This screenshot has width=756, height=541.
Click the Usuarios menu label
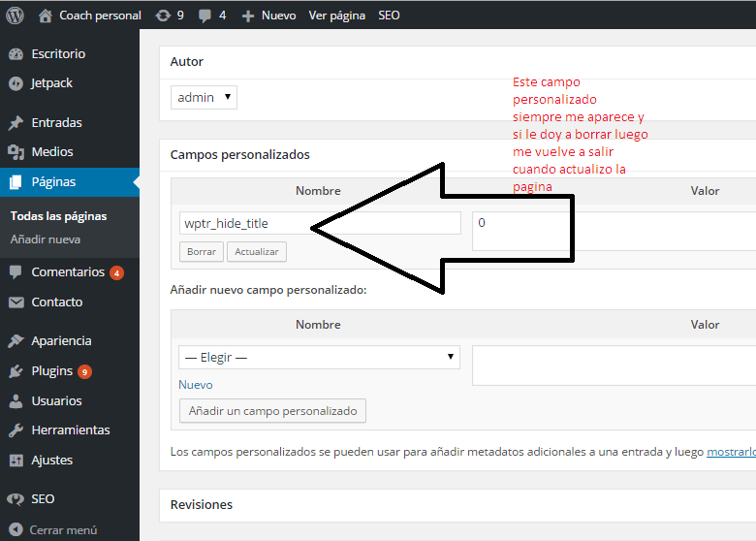coord(56,401)
